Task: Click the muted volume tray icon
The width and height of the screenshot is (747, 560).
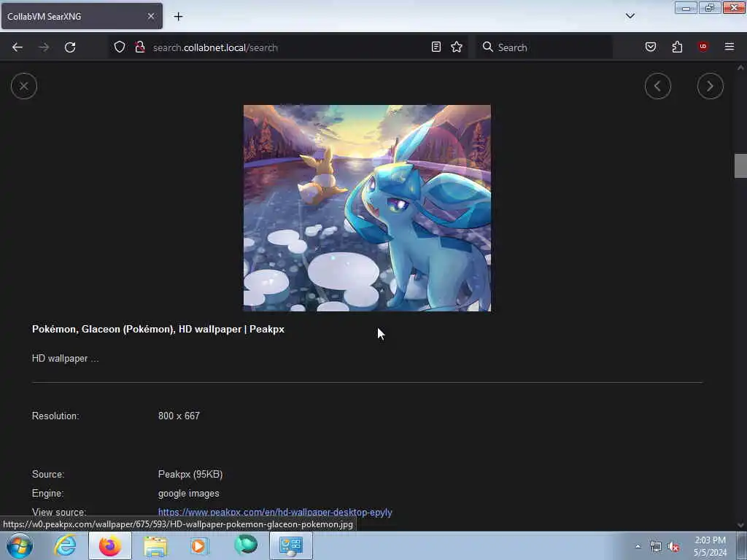Action: (x=673, y=547)
